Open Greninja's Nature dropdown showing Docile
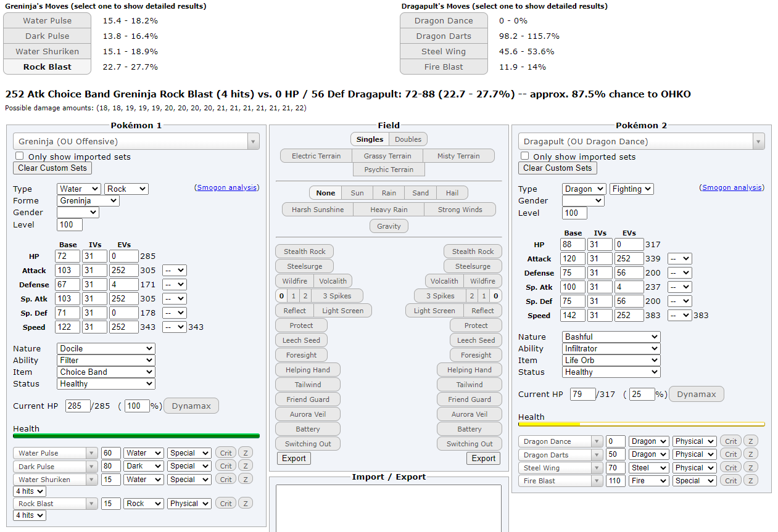The height and width of the screenshot is (532, 778). pyautogui.click(x=106, y=348)
